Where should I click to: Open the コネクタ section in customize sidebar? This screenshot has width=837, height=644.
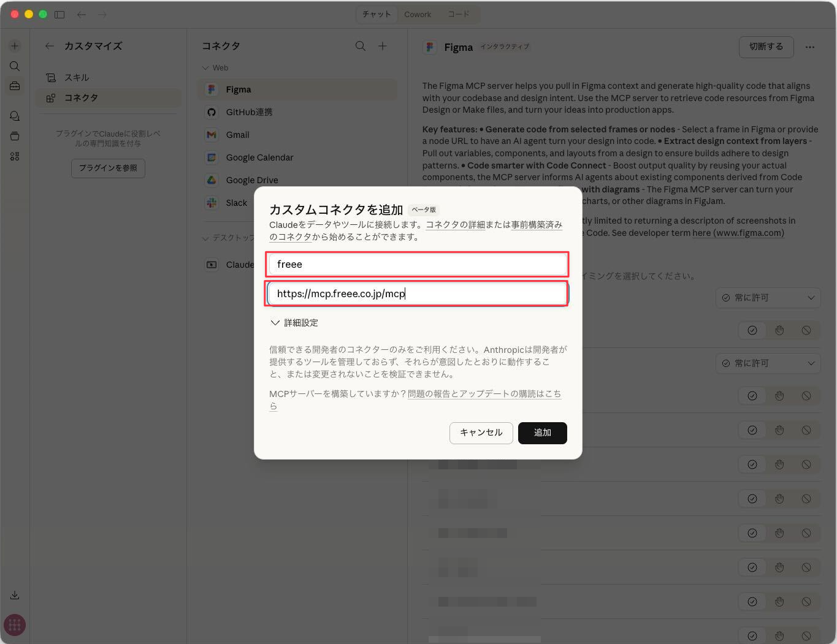[x=108, y=98]
